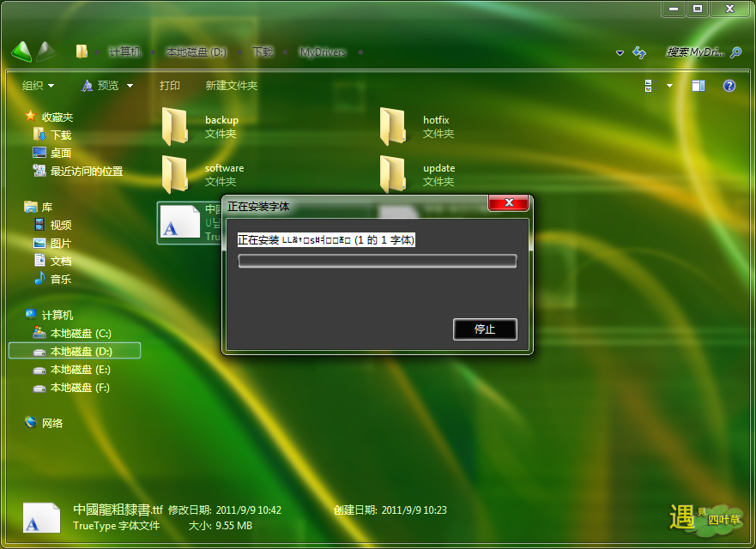Click MyDrivers in the address path
This screenshot has height=549, width=756.
(323, 52)
